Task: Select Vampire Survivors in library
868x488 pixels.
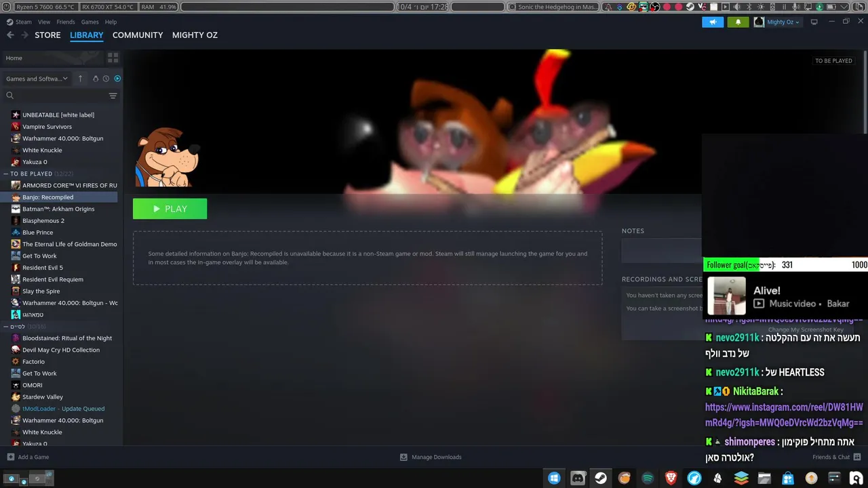Action: 47,127
